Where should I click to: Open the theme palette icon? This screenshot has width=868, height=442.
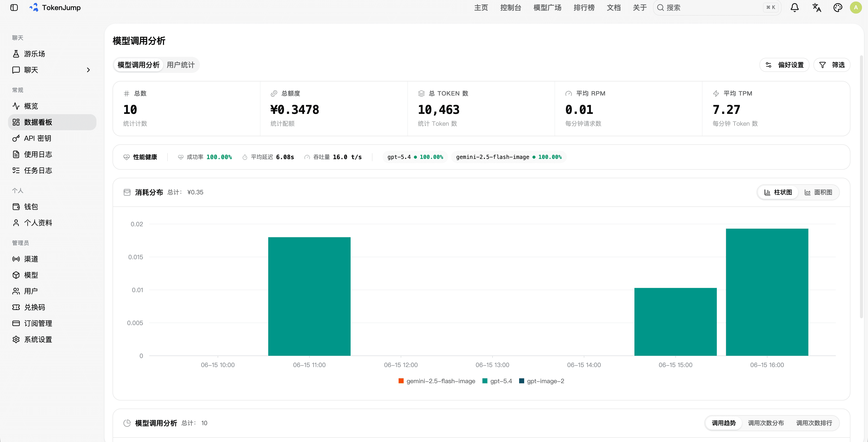click(838, 8)
